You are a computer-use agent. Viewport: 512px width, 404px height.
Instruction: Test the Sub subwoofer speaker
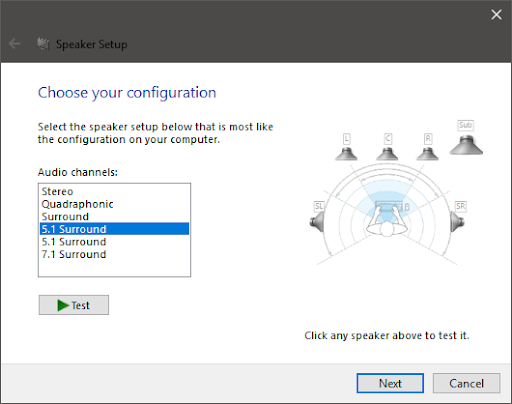pyautogui.click(x=466, y=145)
